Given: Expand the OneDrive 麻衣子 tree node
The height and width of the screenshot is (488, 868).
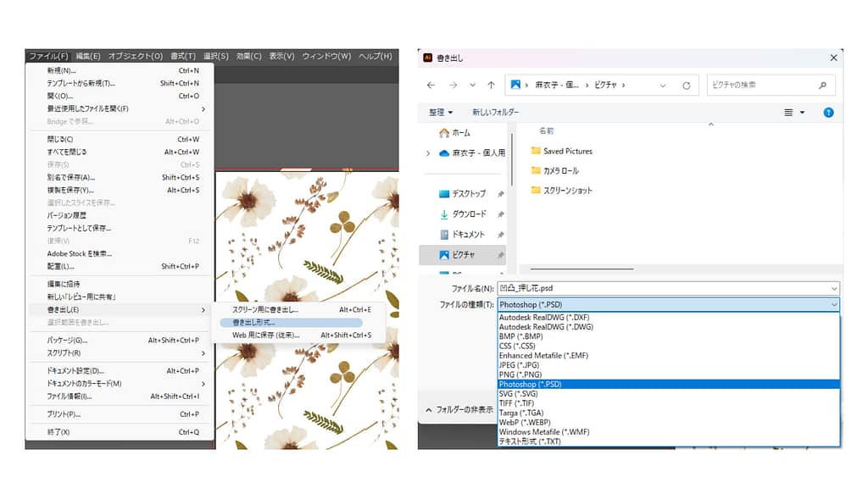Looking at the screenshot, I should pyautogui.click(x=428, y=153).
